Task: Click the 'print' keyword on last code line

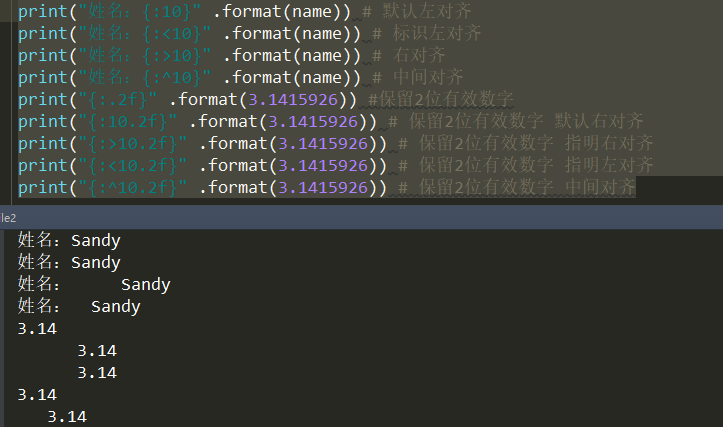Action: 41,187
